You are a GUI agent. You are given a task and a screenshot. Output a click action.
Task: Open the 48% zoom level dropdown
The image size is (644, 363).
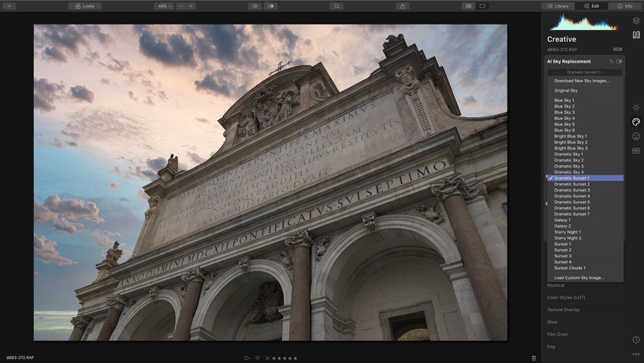click(x=164, y=6)
